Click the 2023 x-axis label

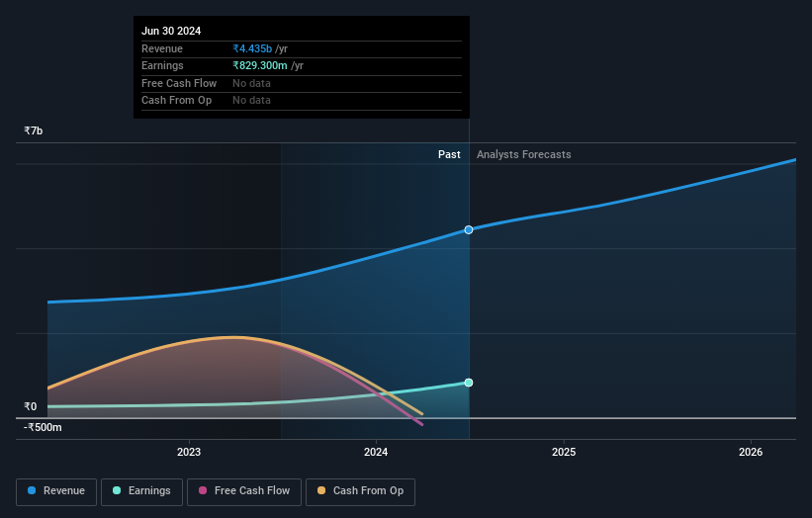189,452
